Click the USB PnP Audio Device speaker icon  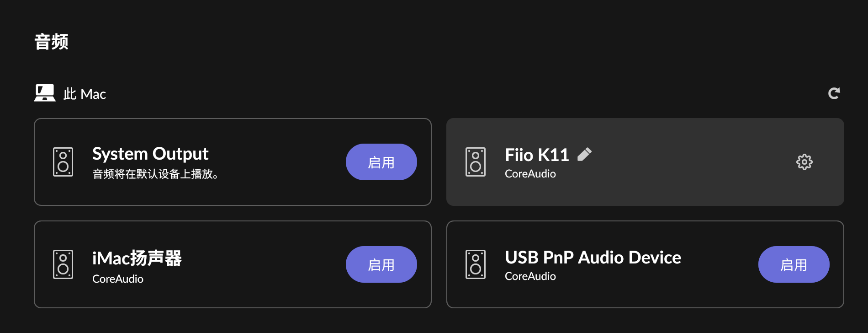pos(476,264)
